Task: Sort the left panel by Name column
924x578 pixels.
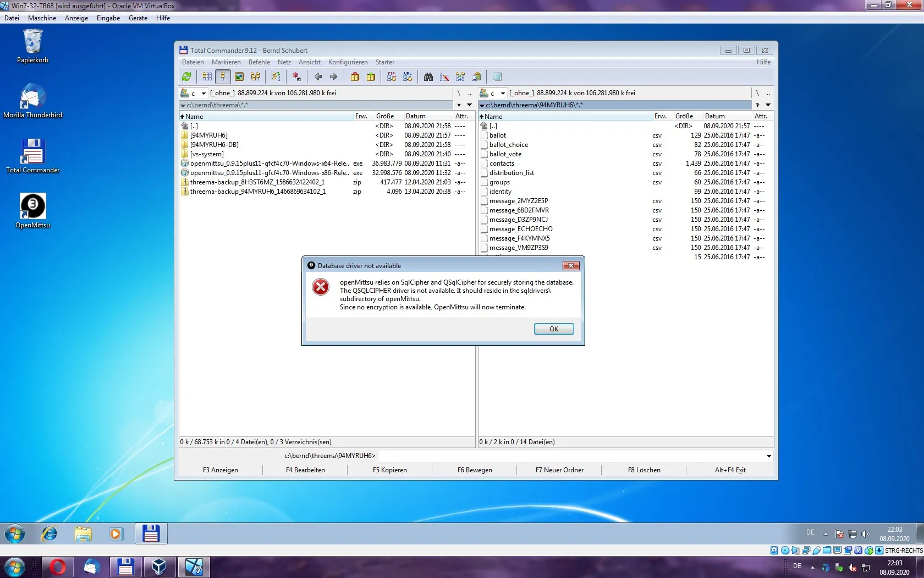Action: 266,116
